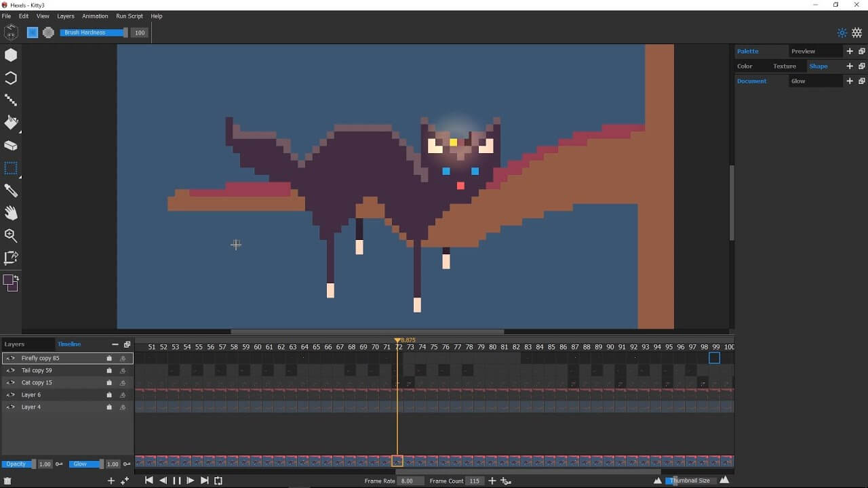The width and height of the screenshot is (868, 488).
Task: Click the Hexels logo icon in toolbar
Action: click(11, 32)
